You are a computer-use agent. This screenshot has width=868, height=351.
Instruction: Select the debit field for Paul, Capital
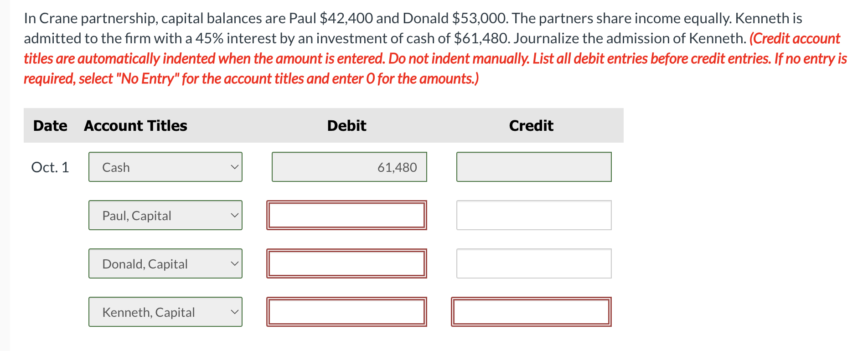(346, 215)
